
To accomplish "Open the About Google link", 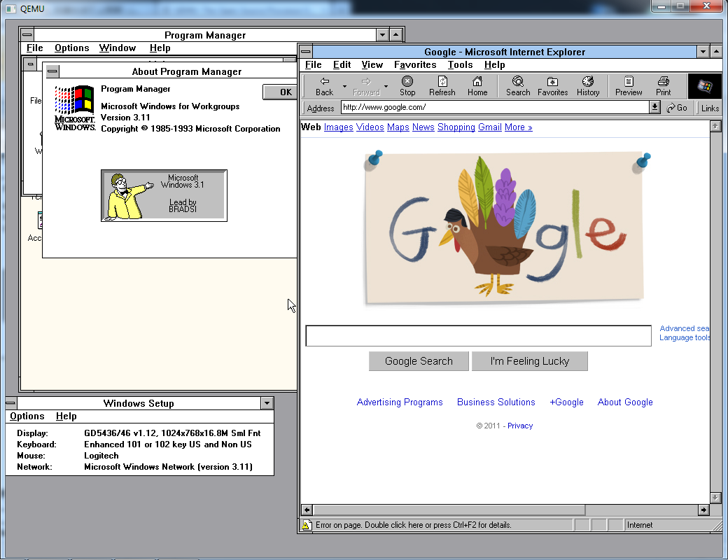I will 625,402.
